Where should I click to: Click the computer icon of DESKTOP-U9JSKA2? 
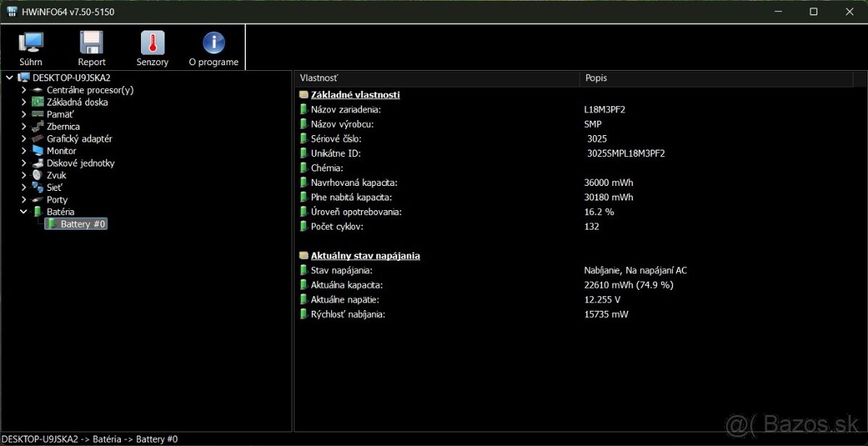tap(23, 77)
